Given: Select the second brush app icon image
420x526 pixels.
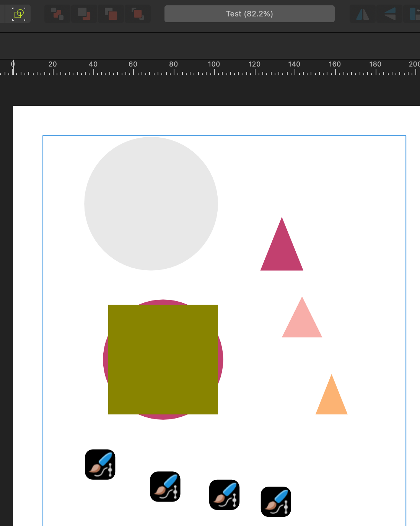Looking at the screenshot, I should point(165,487).
